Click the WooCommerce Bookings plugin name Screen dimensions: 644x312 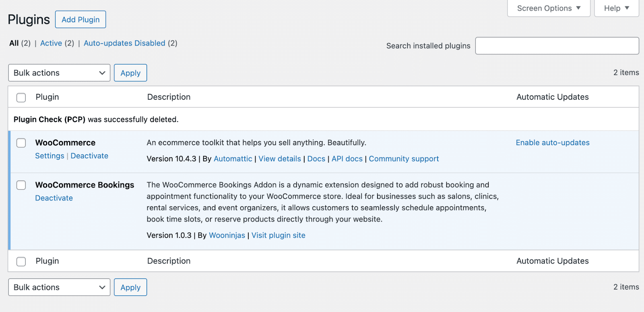(85, 185)
